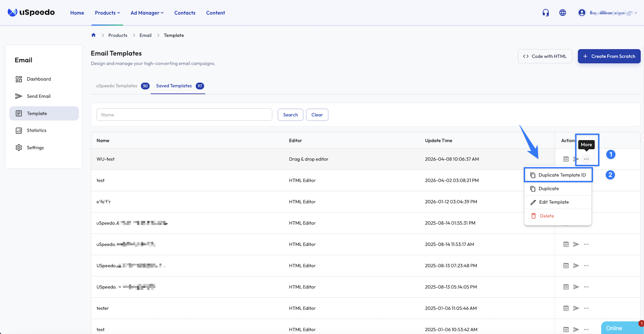This screenshot has width=644, height=334.
Task: Open Settings in the Email sidebar
Action: click(x=35, y=148)
